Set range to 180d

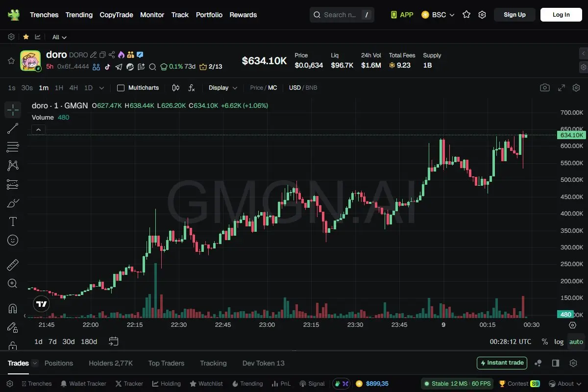pyautogui.click(x=89, y=342)
